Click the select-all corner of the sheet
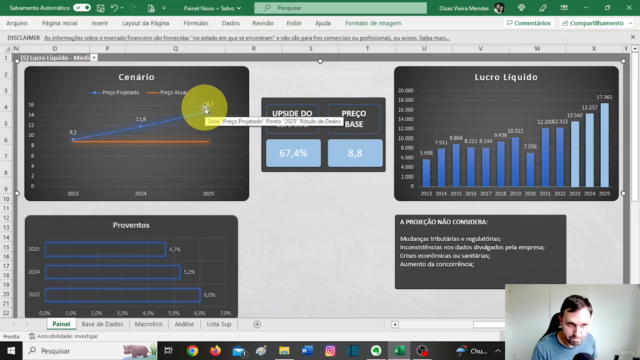 coord(7,49)
